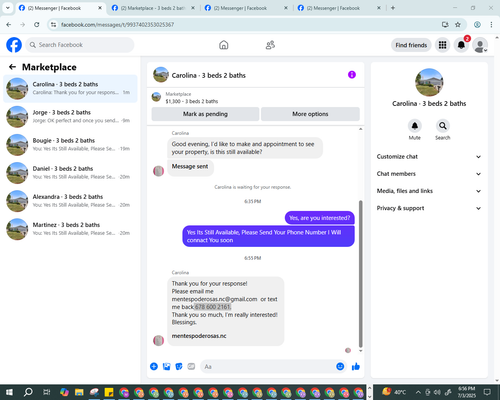Go to the Home feed icon
The width and height of the screenshot is (500, 400).
224,45
